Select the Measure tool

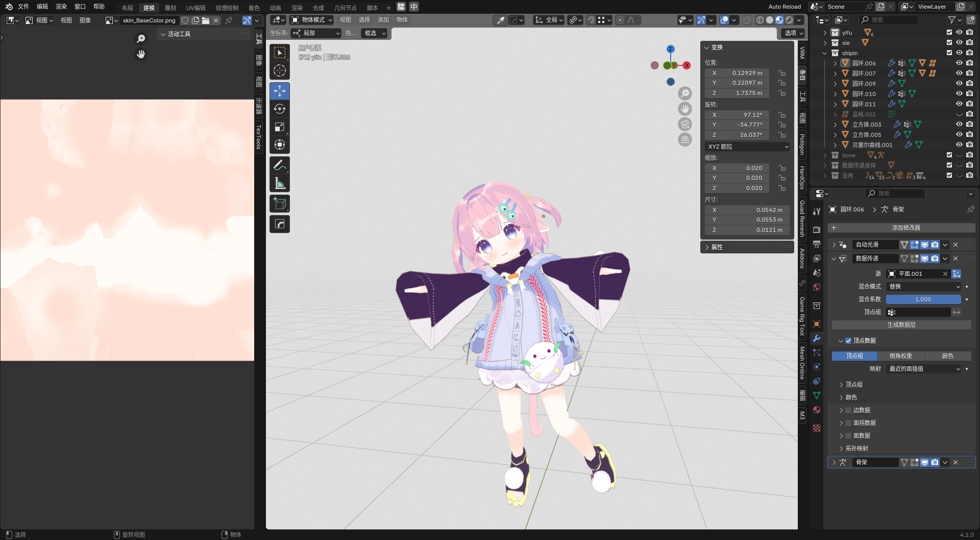[x=279, y=183]
